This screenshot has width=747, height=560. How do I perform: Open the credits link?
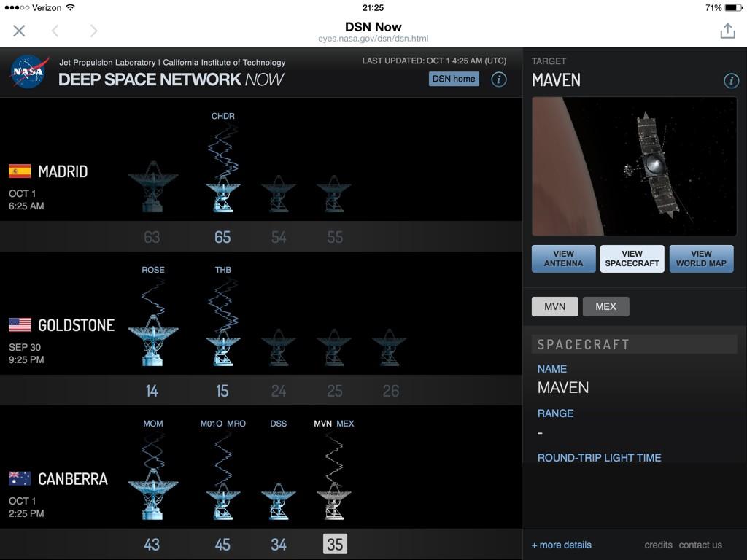tap(659, 545)
